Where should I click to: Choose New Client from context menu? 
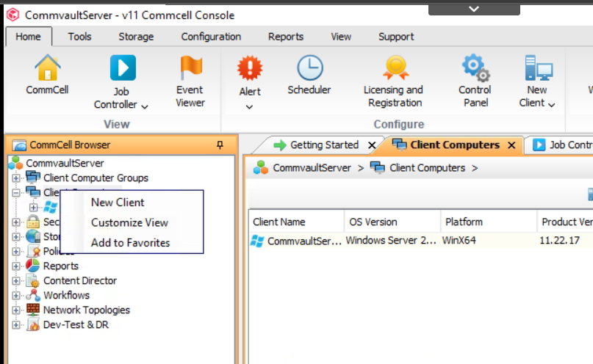tap(132, 203)
